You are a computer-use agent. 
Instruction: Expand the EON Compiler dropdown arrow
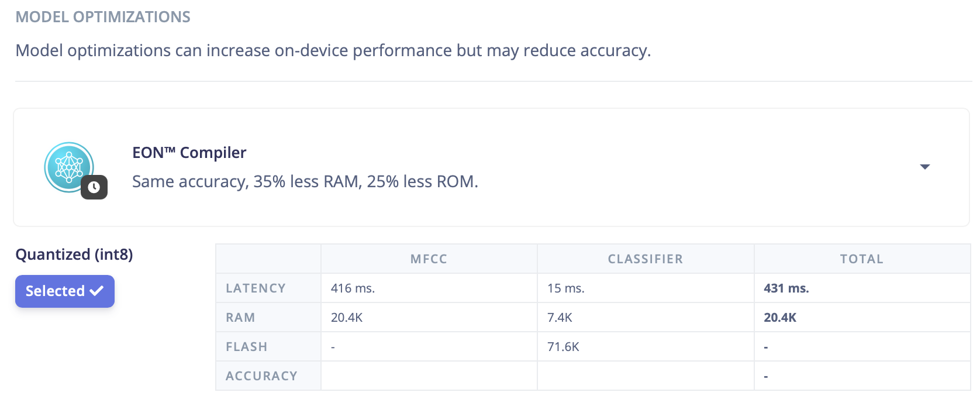point(924,167)
